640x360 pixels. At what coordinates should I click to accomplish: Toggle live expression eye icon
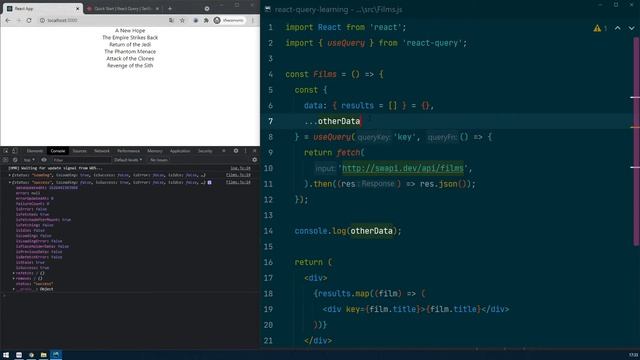point(44,160)
